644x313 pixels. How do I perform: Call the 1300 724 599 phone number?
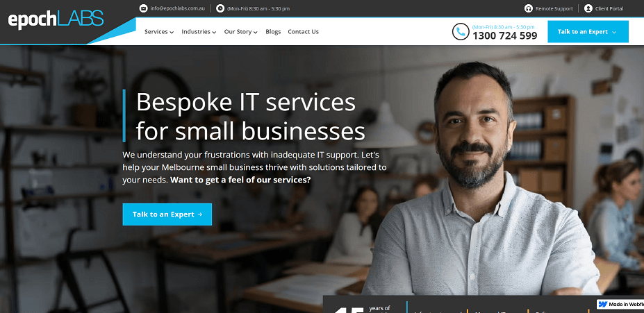click(x=505, y=35)
